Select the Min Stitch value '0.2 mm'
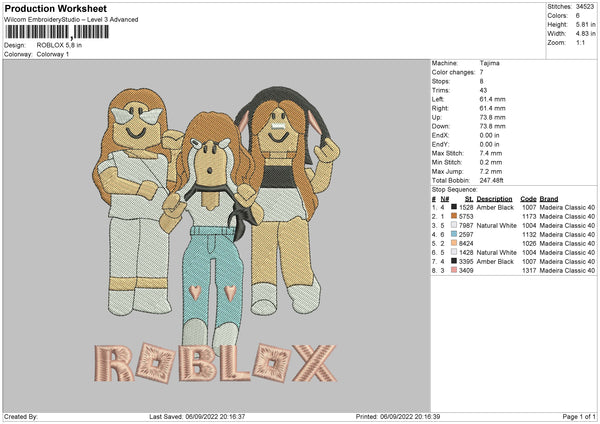This screenshot has width=600, height=424. [491, 162]
